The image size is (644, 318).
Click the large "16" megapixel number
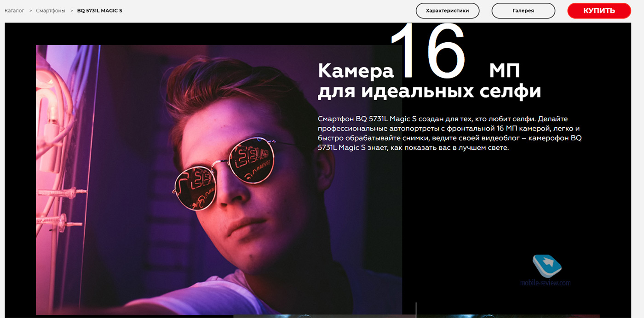[x=428, y=52]
